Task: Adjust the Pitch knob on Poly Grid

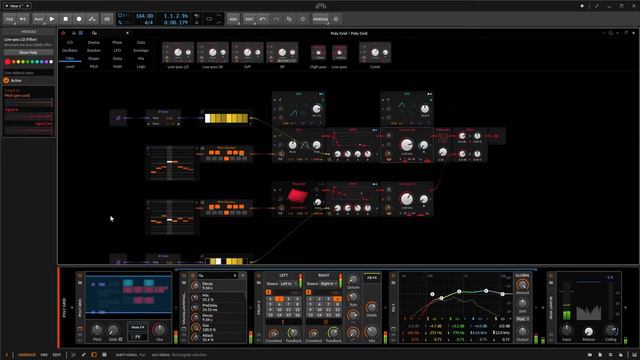Action: 97,330
